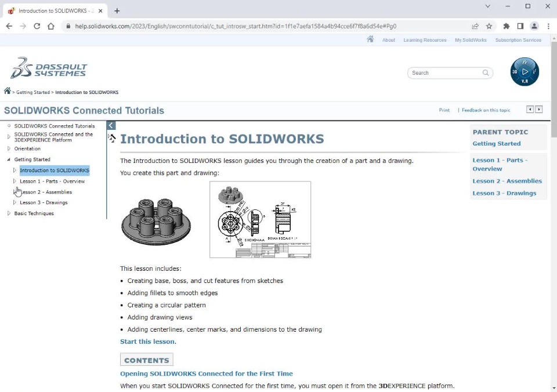Click the share page icon in the address bar

[475, 26]
